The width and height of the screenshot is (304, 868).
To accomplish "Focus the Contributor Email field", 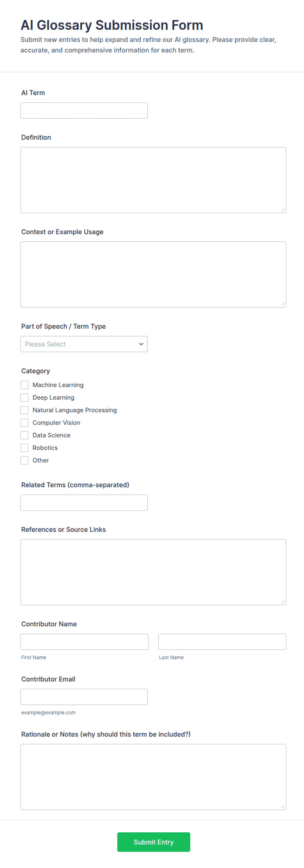I will (84, 697).
